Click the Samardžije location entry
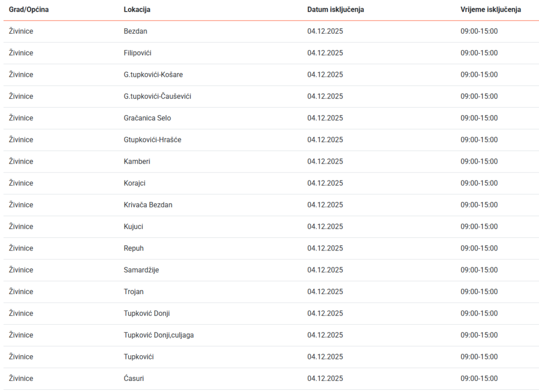Viewport: 539px width, 392px height. pyautogui.click(x=141, y=270)
